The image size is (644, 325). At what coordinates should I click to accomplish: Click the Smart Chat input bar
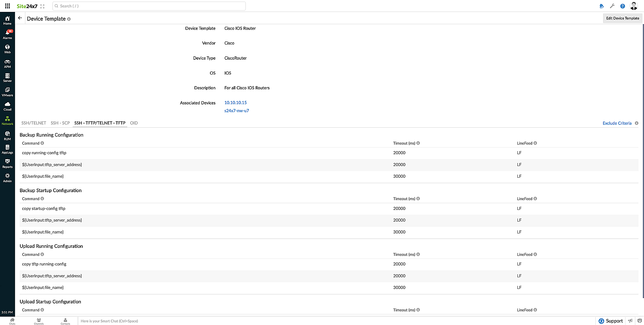pyautogui.click(x=336, y=321)
